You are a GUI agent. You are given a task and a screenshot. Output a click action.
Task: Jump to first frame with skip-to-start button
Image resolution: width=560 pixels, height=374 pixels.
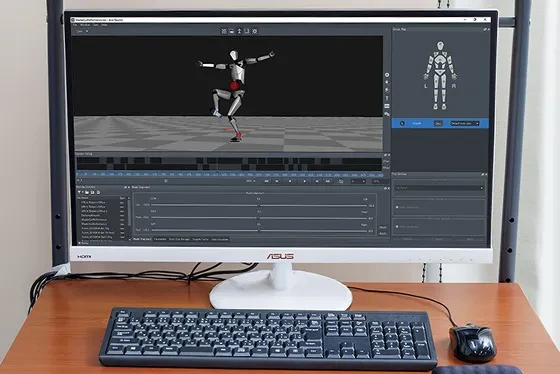tap(266, 181)
